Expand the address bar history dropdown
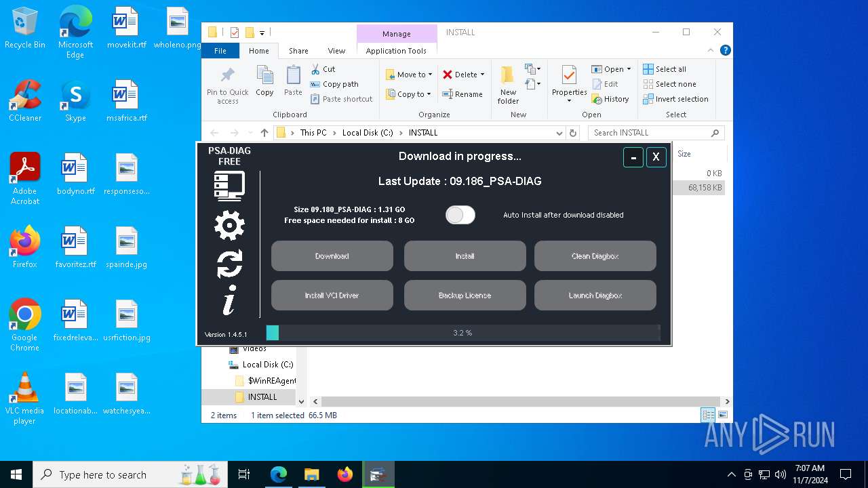The height and width of the screenshot is (488, 868). (x=559, y=133)
